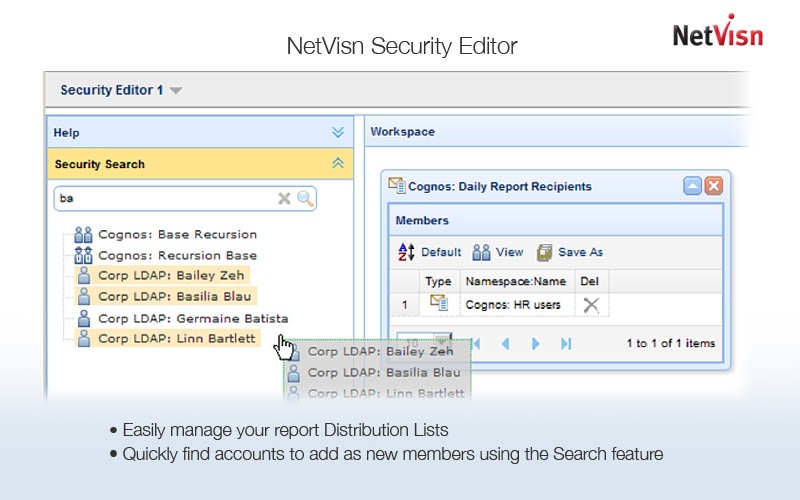Click the Default sort A-Z icon
The width and height of the screenshot is (800, 500).
click(406, 252)
